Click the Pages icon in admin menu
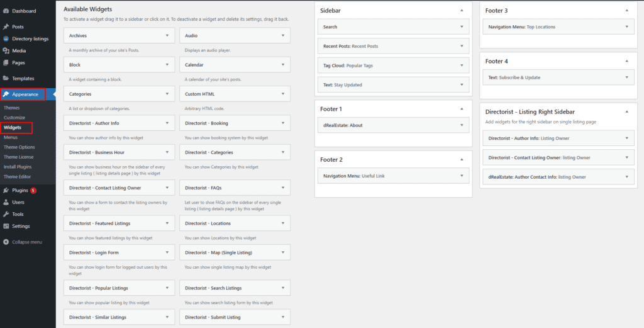 6,63
